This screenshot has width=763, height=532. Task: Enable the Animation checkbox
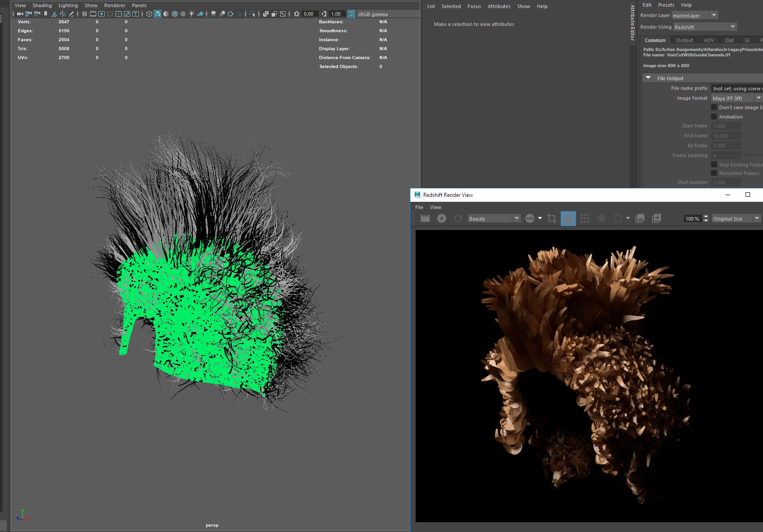coord(714,117)
